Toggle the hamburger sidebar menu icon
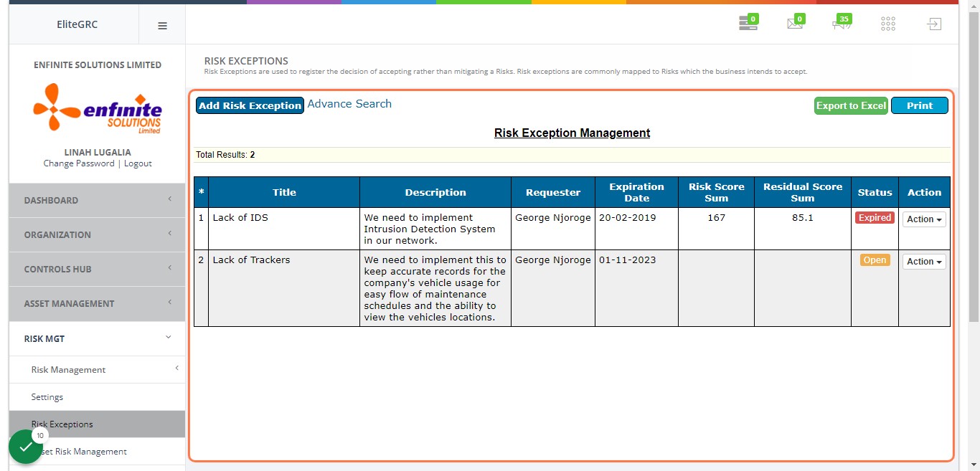Image resolution: width=980 pixels, height=471 pixels. 162,25
